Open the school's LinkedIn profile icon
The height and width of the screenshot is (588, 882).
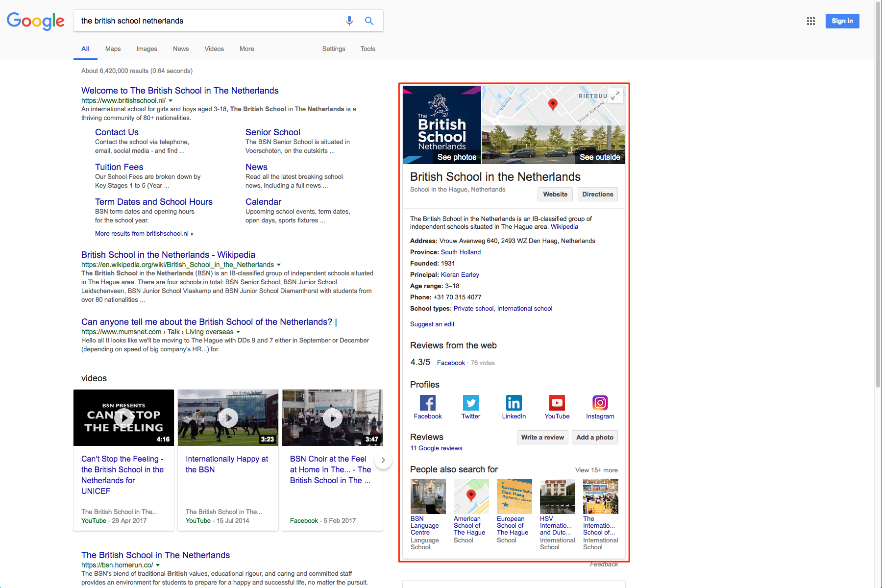click(514, 403)
